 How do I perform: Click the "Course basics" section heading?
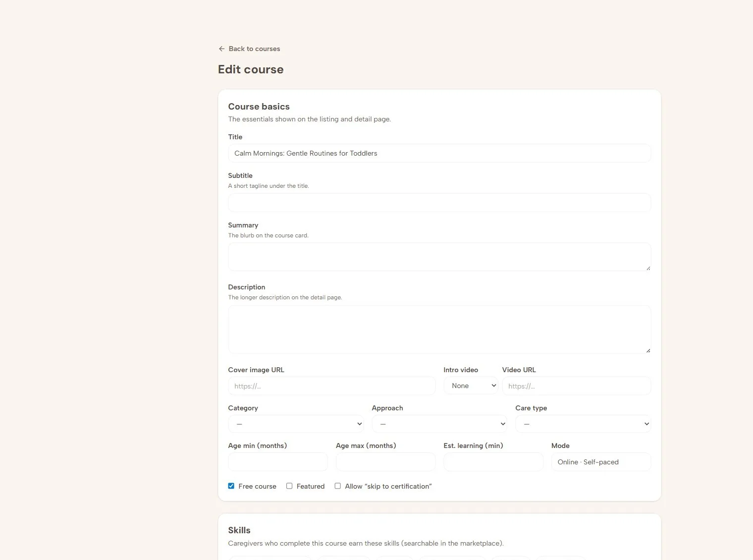(259, 107)
